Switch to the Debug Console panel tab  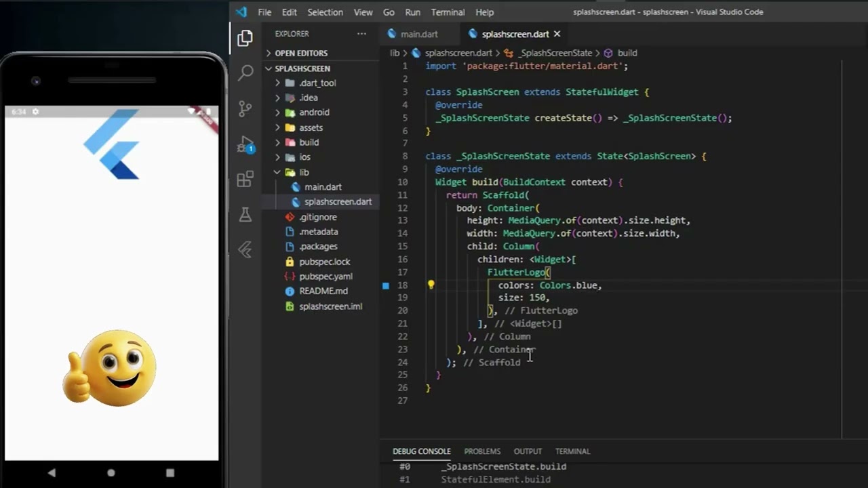(x=421, y=451)
